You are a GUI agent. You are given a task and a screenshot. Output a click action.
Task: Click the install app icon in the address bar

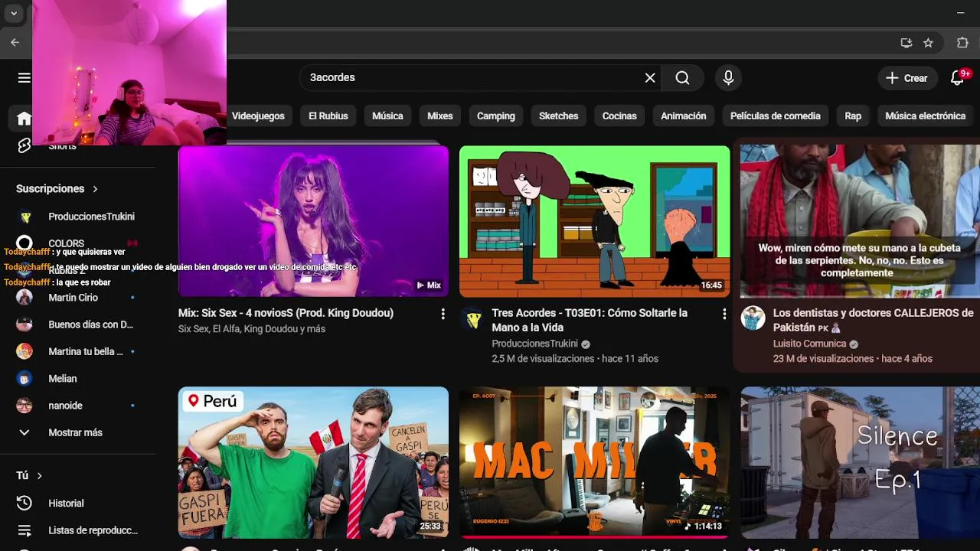[906, 43]
